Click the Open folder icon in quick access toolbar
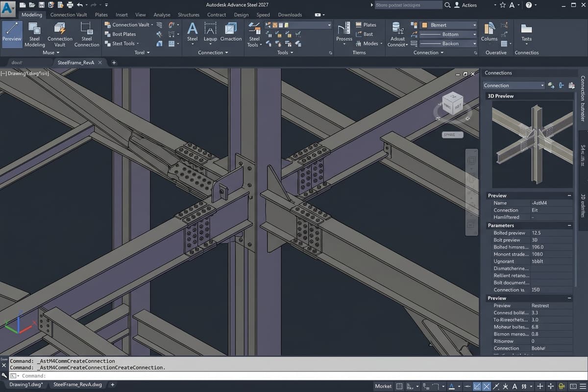This screenshot has height=392, width=588. click(x=32, y=5)
